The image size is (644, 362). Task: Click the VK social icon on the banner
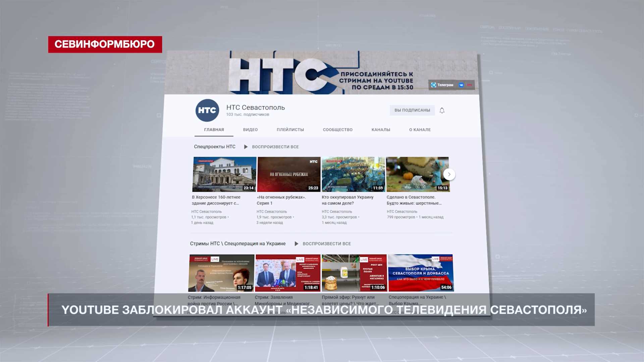[461, 85]
